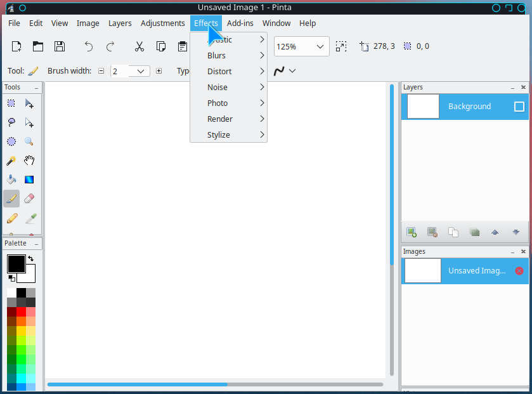Select the Unsaved Image thumbnail in Images

tap(423, 271)
